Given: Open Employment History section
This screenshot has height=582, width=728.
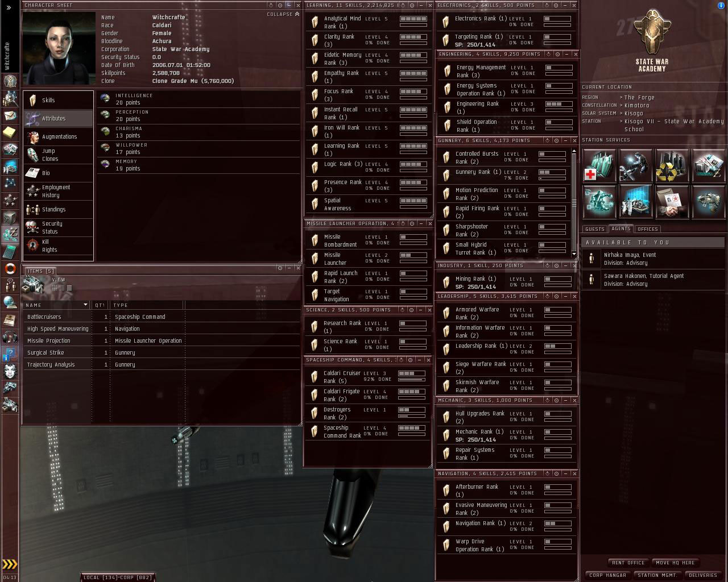Looking at the screenshot, I should [x=58, y=191].
